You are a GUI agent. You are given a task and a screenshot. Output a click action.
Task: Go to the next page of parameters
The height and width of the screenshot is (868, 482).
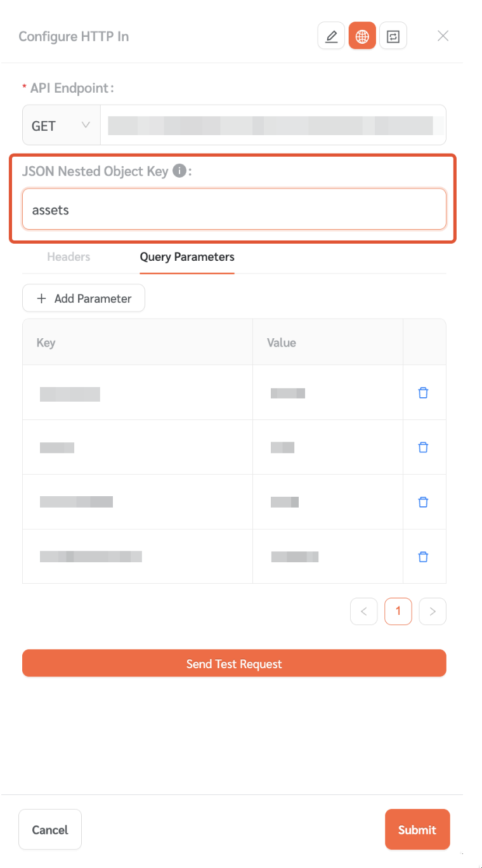point(433,611)
